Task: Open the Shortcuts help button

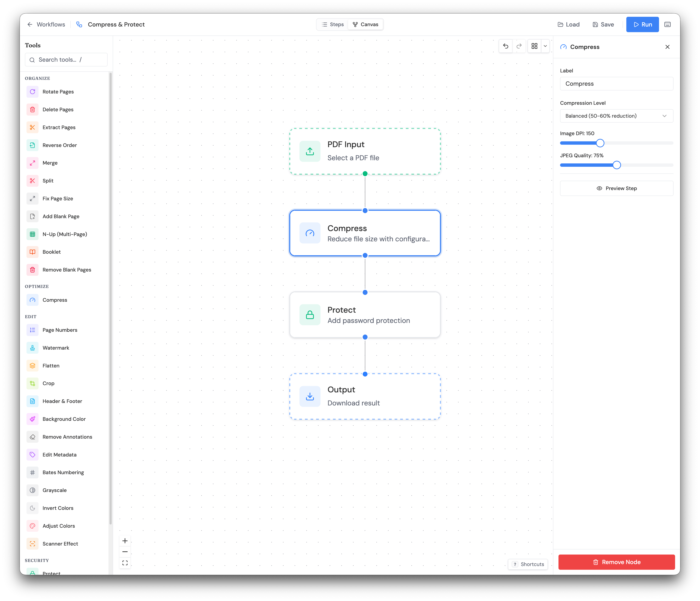Action: pos(528,564)
